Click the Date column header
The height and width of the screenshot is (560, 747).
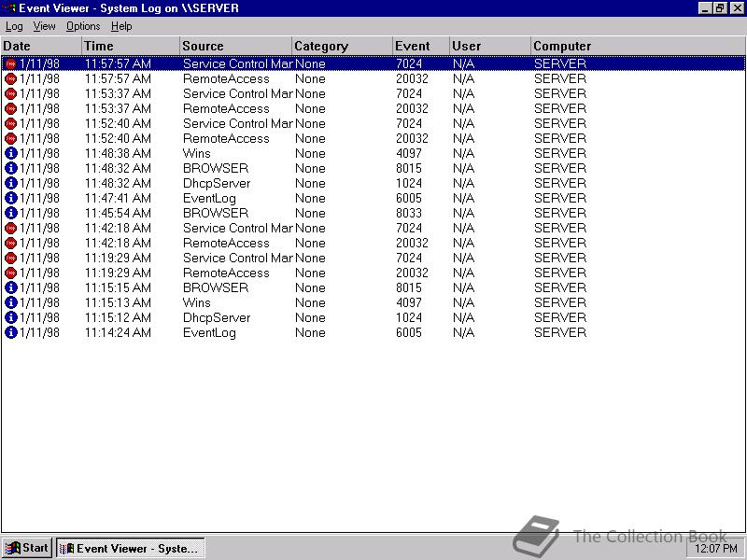pyautogui.click(x=41, y=46)
